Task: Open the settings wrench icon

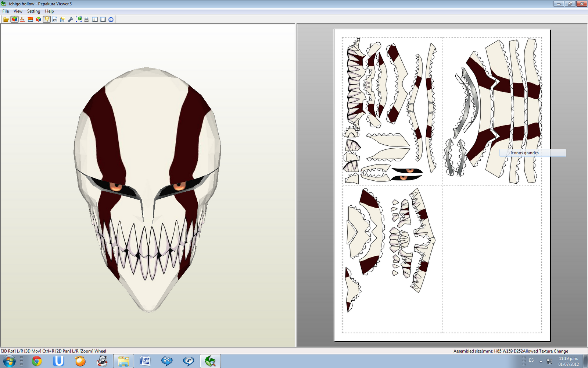Action: (70, 19)
